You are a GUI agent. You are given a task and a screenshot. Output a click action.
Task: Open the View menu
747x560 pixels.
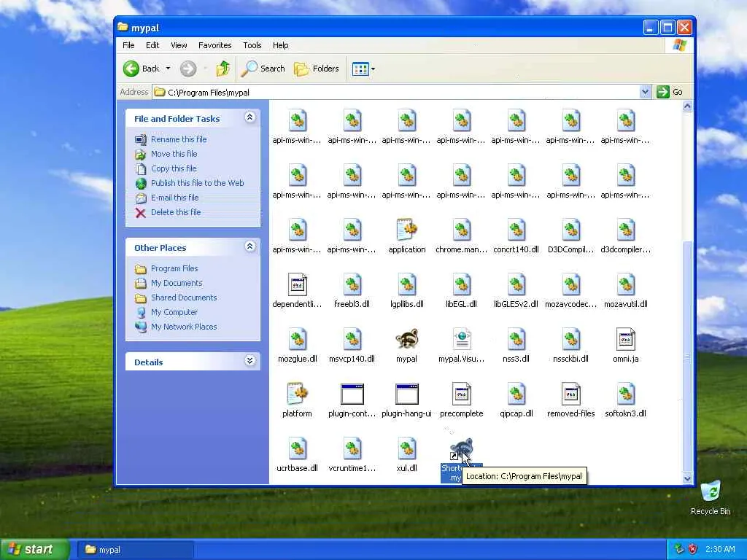[x=179, y=45]
